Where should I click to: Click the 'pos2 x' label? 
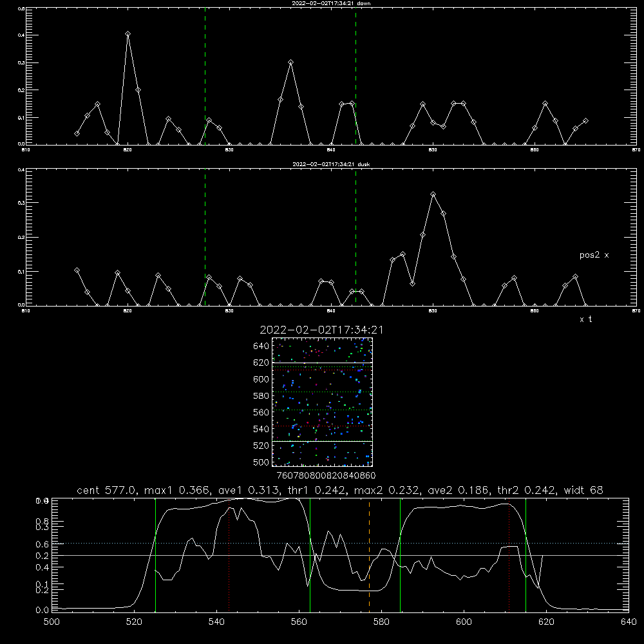[594, 255]
